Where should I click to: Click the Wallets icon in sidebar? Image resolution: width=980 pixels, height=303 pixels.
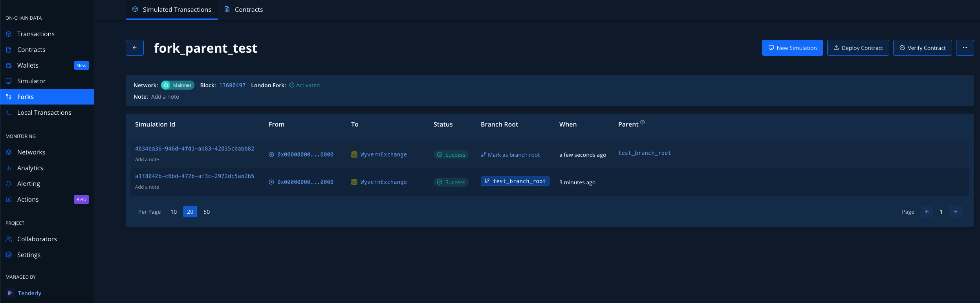pyautogui.click(x=9, y=65)
